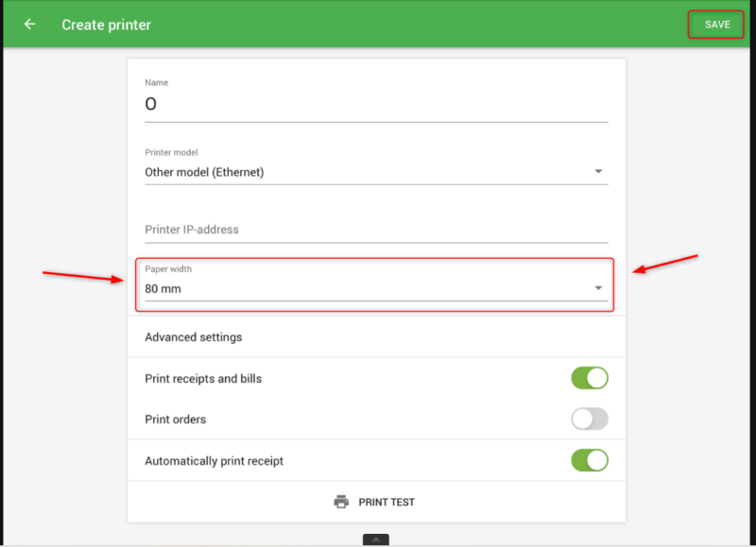
Task: Click the chevron icon at the bottom edge
Action: (x=375, y=539)
